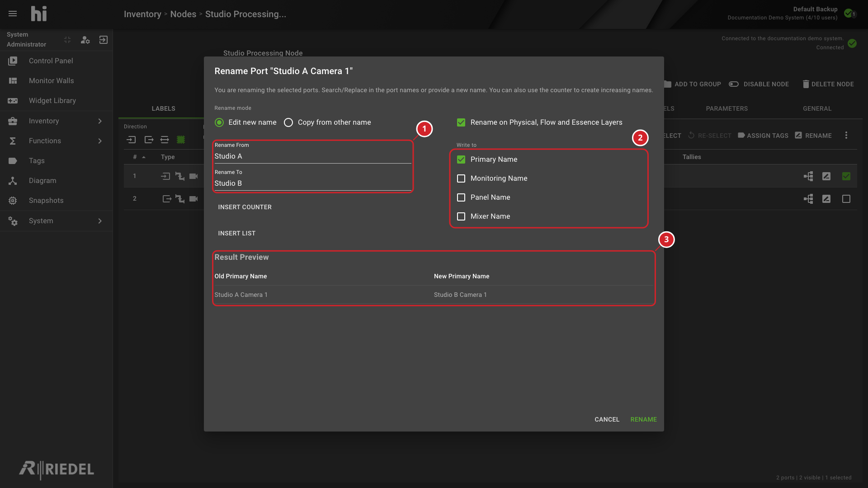868x488 pixels.
Task: Check Monitoring Name checkbox
Action: (461, 178)
